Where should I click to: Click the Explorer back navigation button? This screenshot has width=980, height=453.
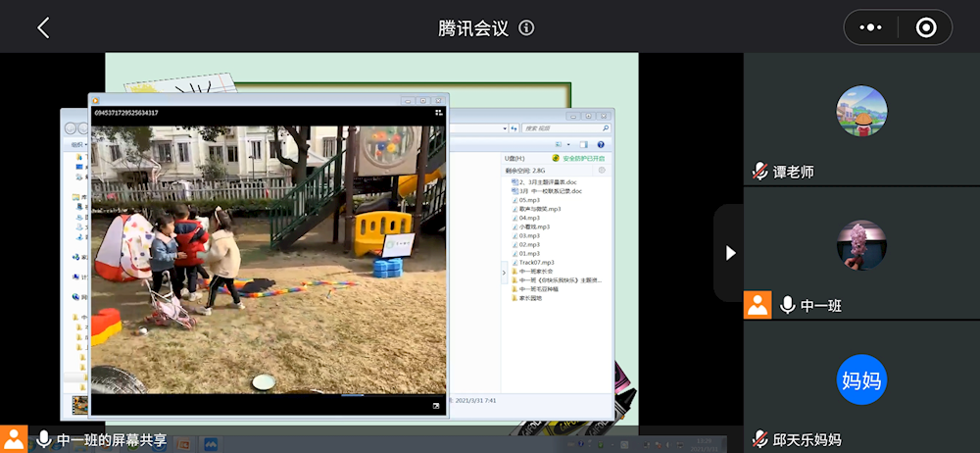[71, 128]
